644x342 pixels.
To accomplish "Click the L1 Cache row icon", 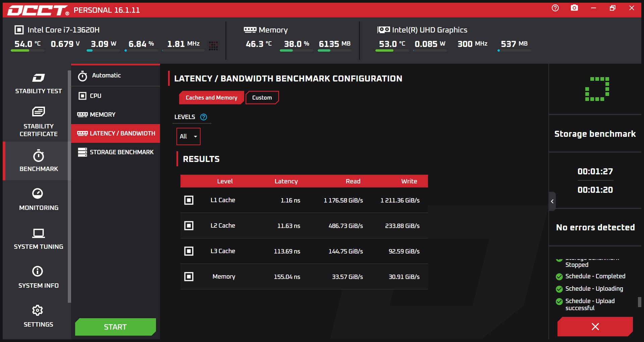I will point(189,200).
